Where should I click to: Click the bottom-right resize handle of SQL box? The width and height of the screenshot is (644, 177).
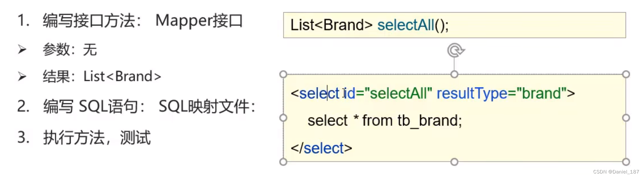[x=626, y=162]
